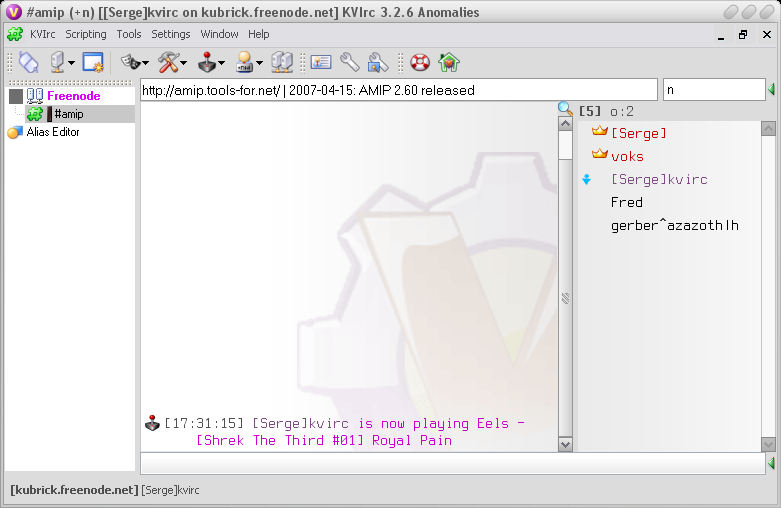
Task: Click the magnifier search icon above userlist
Action: tap(565, 109)
